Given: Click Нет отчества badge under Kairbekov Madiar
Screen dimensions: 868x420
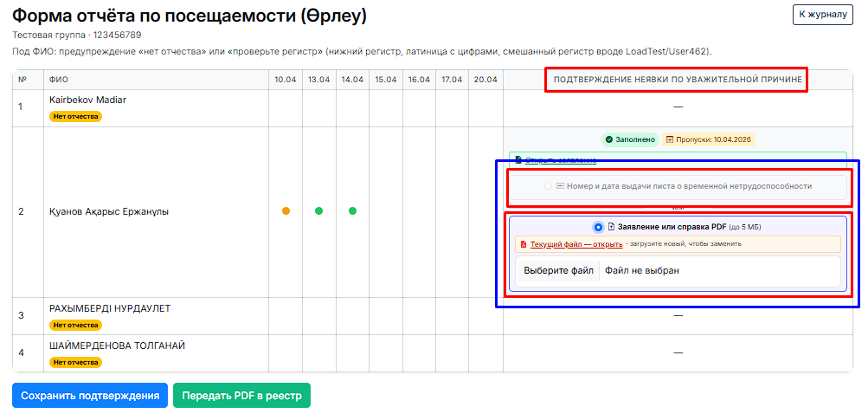Looking at the screenshot, I should [x=76, y=116].
